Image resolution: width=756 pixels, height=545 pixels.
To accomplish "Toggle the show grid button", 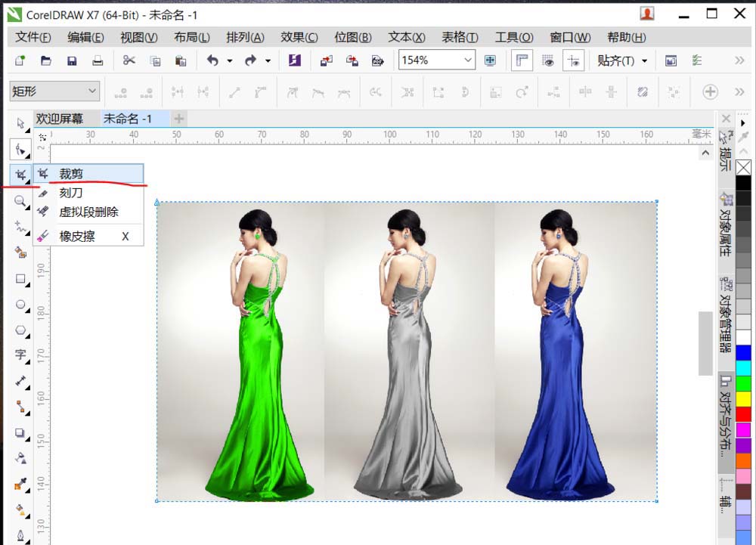I will [x=548, y=60].
